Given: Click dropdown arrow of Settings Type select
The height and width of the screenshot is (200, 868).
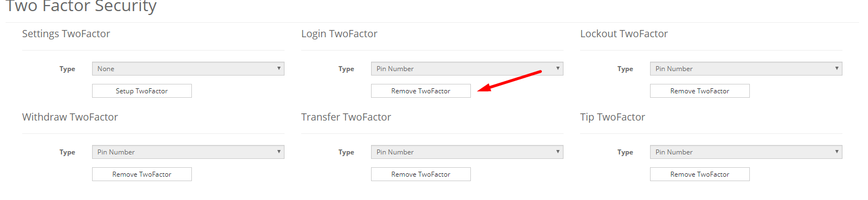Looking at the screenshot, I should [x=279, y=69].
